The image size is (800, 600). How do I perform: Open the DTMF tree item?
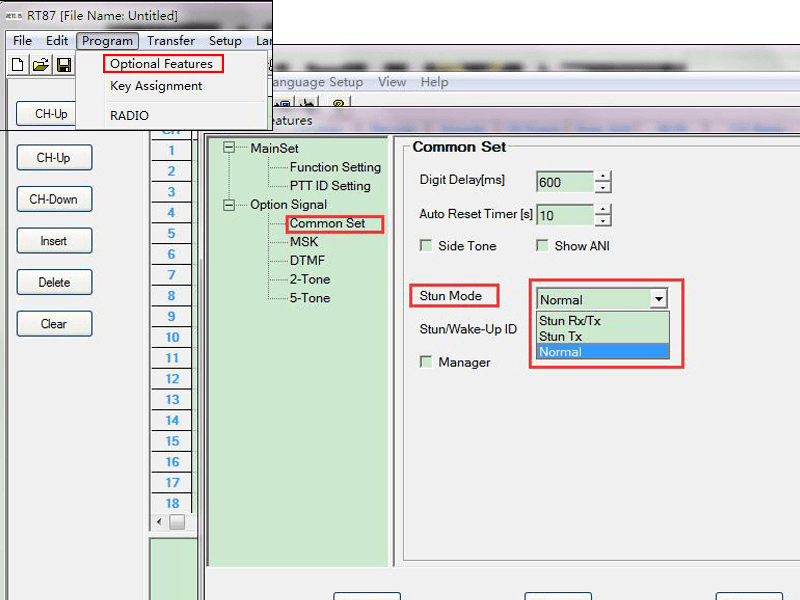pos(307,260)
